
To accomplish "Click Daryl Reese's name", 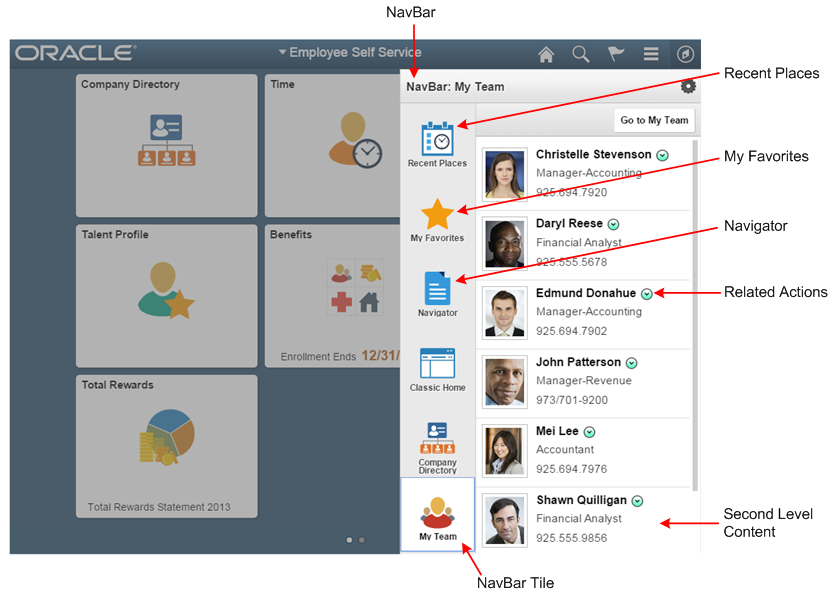I will click(569, 223).
